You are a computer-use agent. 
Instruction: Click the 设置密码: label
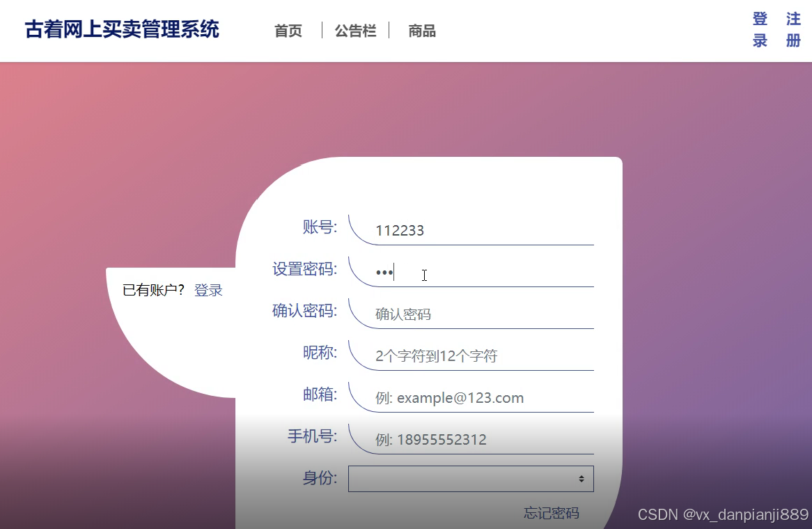coord(305,269)
